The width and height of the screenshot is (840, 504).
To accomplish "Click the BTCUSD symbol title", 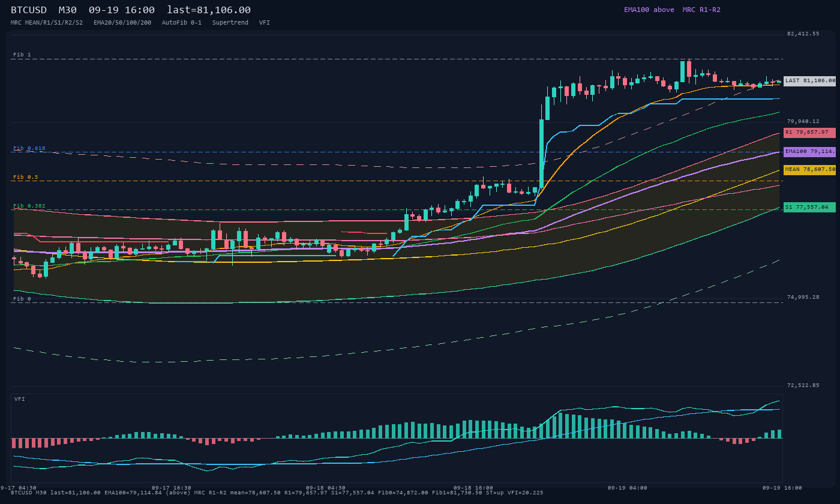I will [x=29, y=10].
